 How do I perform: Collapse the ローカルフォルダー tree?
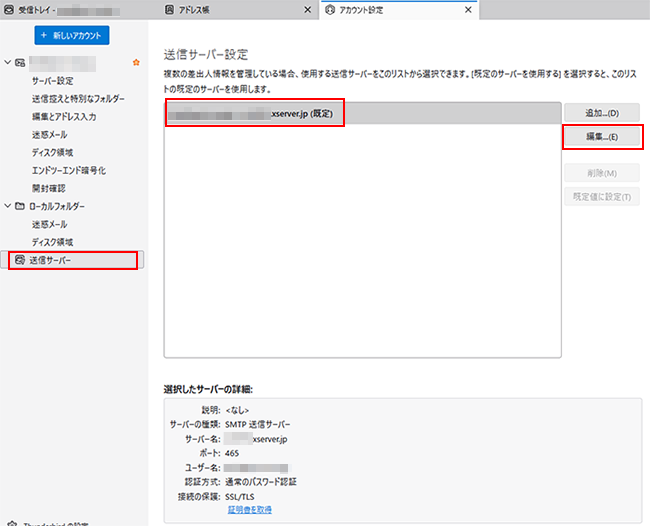click(7, 206)
